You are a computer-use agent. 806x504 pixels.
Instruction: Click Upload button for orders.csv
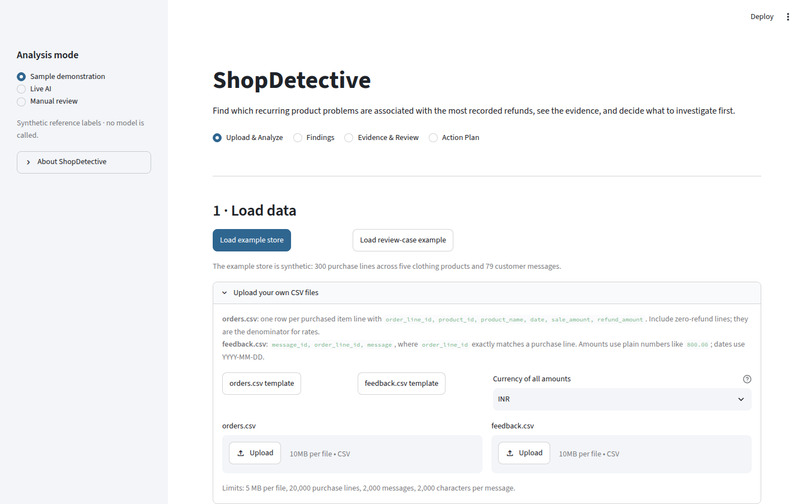click(255, 453)
